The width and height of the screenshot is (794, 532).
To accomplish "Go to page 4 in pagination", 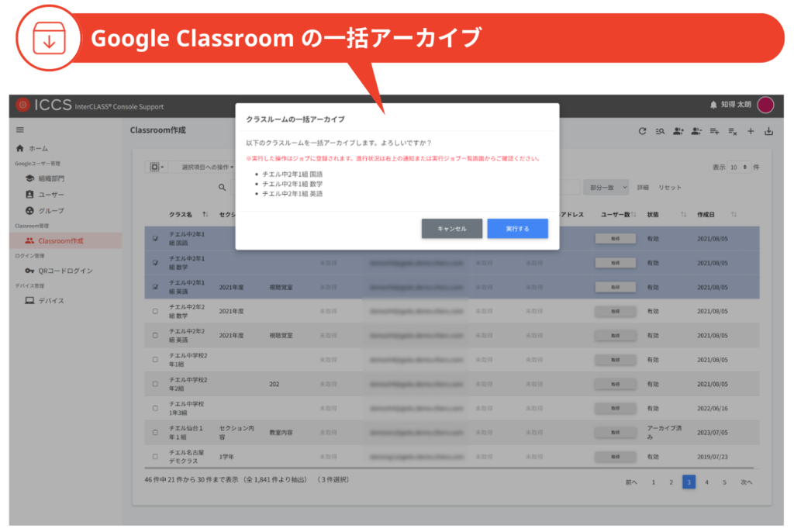I will pos(706,482).
